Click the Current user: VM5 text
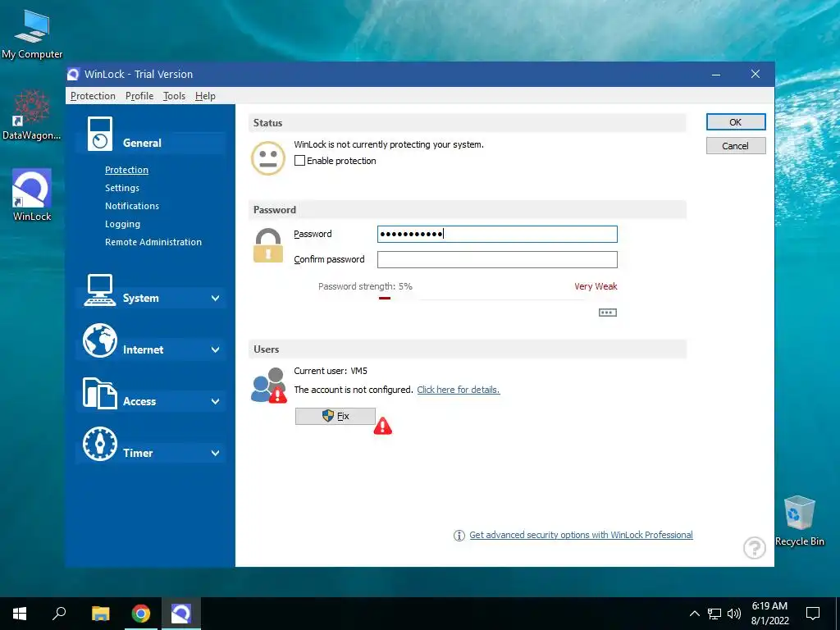The height and width of the screenshot is (630, 840). pos(331,371)
